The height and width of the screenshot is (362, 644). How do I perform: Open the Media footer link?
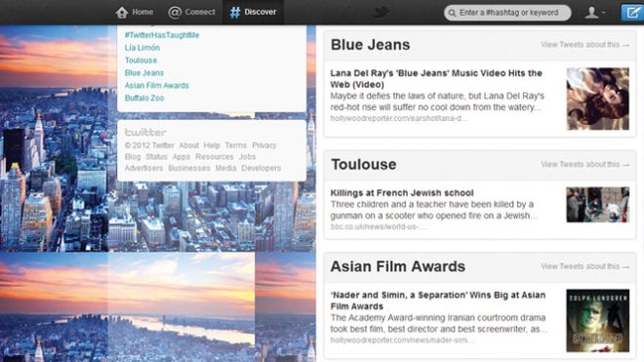226,168
